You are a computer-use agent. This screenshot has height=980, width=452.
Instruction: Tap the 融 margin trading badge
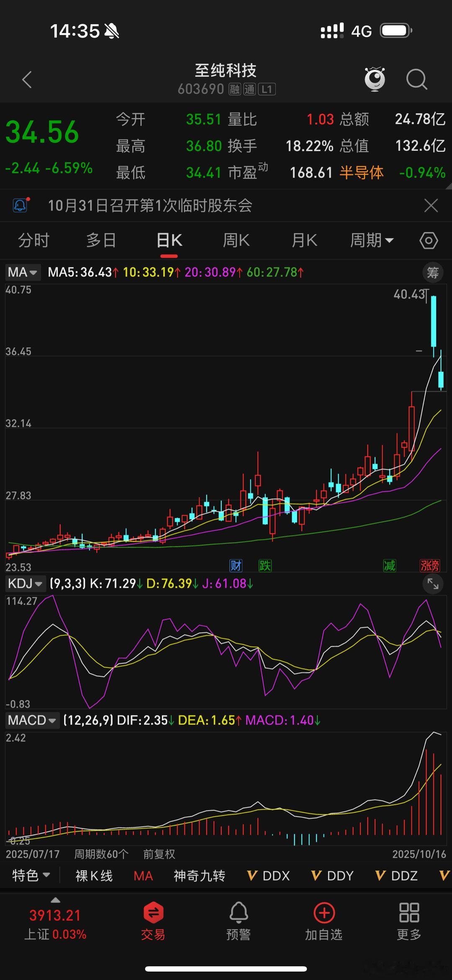234,89
